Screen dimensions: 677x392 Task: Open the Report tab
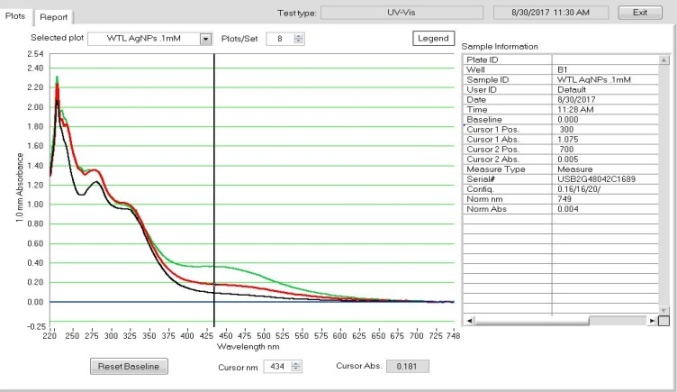point(54,17)
